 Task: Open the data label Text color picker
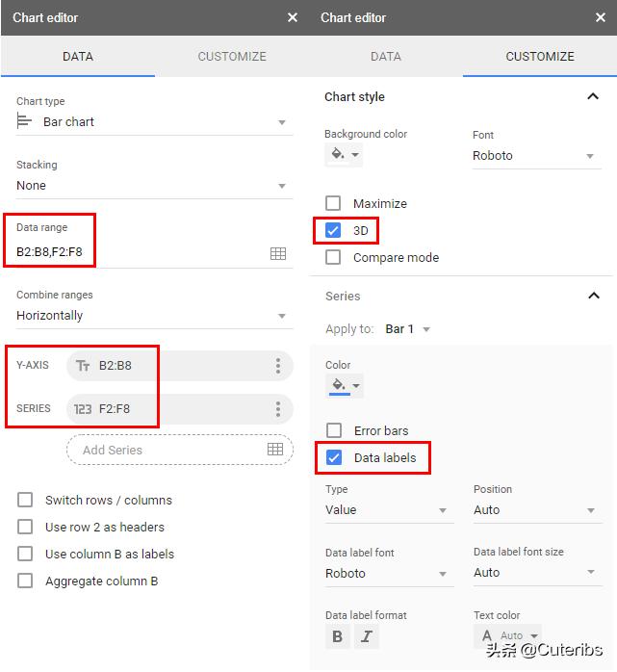pyautogui.click(x=509, y=635)
